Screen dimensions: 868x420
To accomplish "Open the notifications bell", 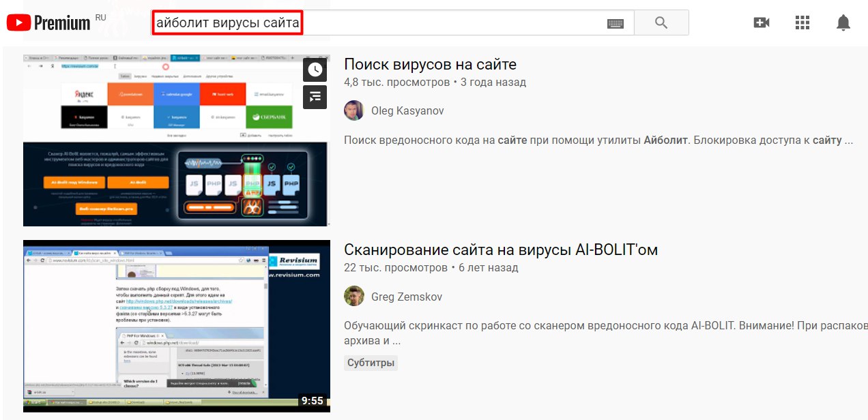I will click(843, 22).
